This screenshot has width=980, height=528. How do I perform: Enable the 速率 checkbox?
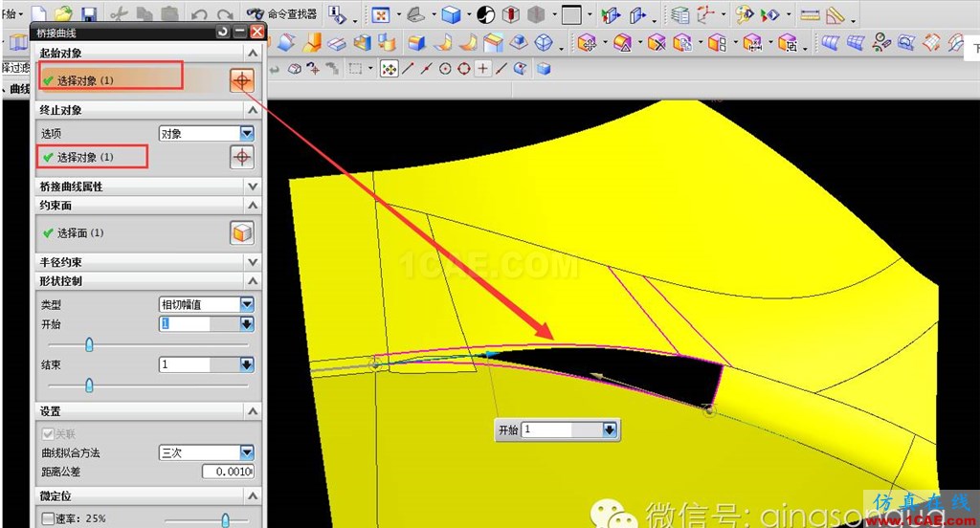(x=48, y=518)
